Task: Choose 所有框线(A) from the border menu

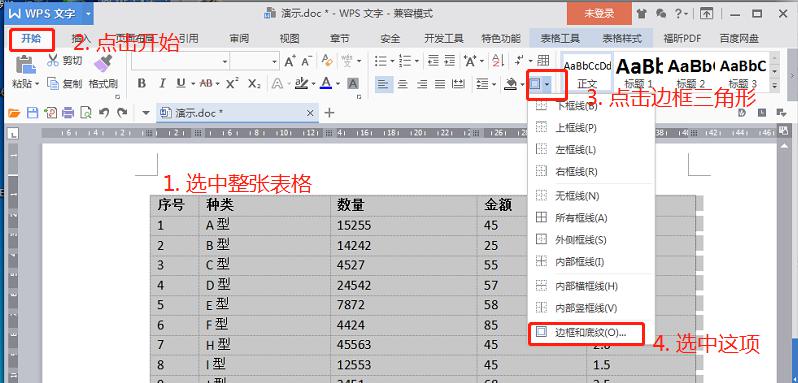Action: pyautogui.click(x=591, y=218)
